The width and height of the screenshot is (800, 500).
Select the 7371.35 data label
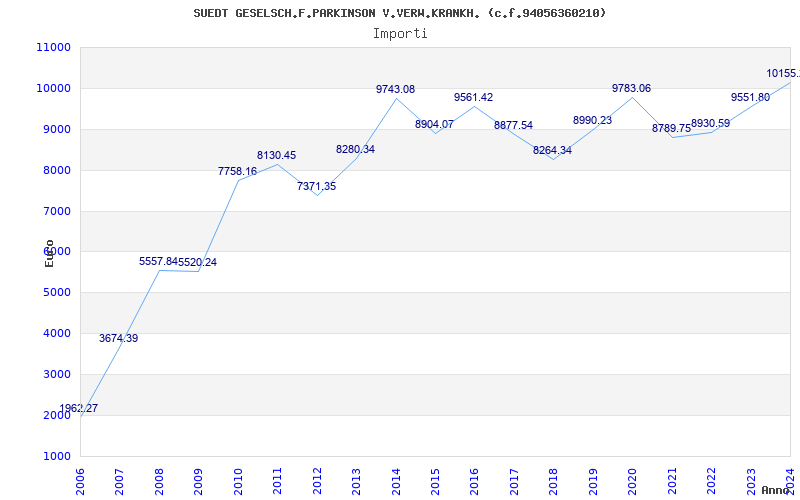[x=316, y=186]
